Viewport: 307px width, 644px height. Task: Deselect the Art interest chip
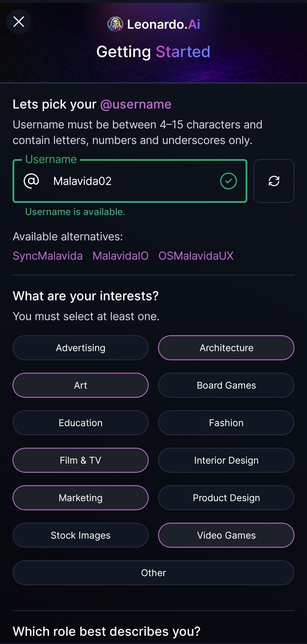80,385
